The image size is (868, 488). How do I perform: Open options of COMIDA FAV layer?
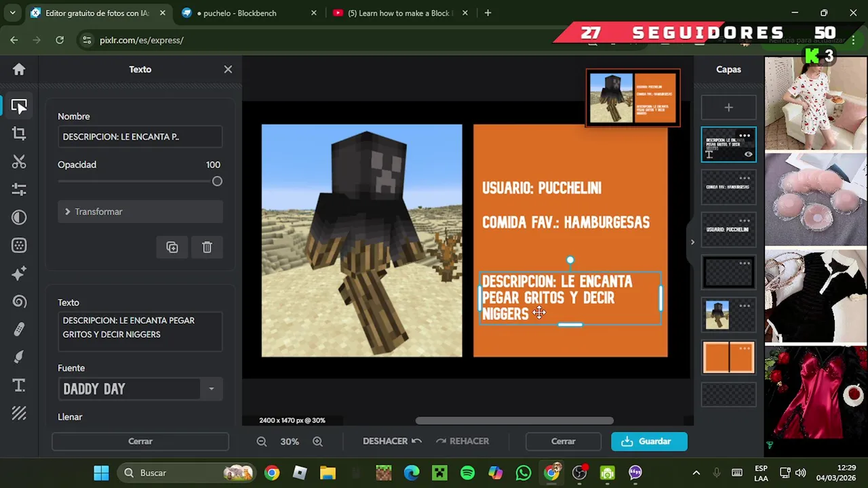click(x=745, y=178)
